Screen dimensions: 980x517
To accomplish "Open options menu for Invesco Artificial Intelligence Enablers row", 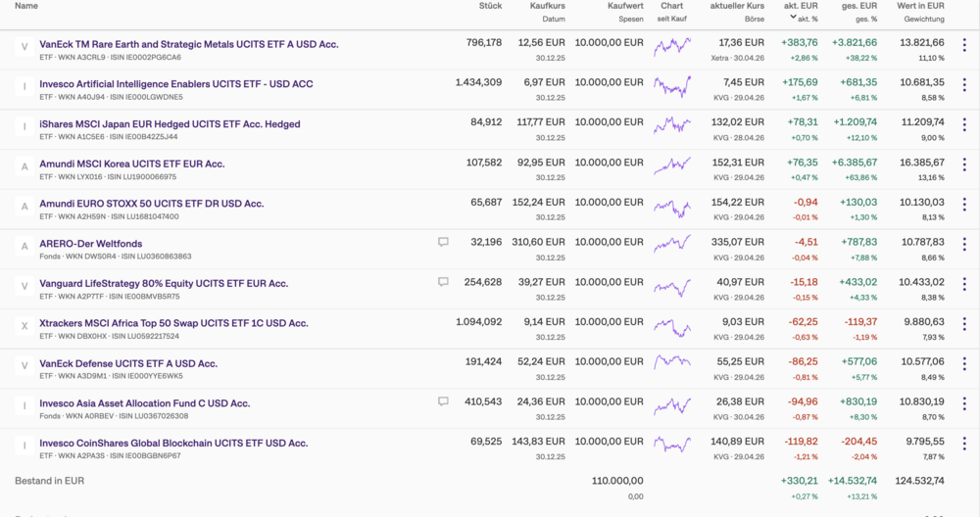I will click(x=964, y=85).
